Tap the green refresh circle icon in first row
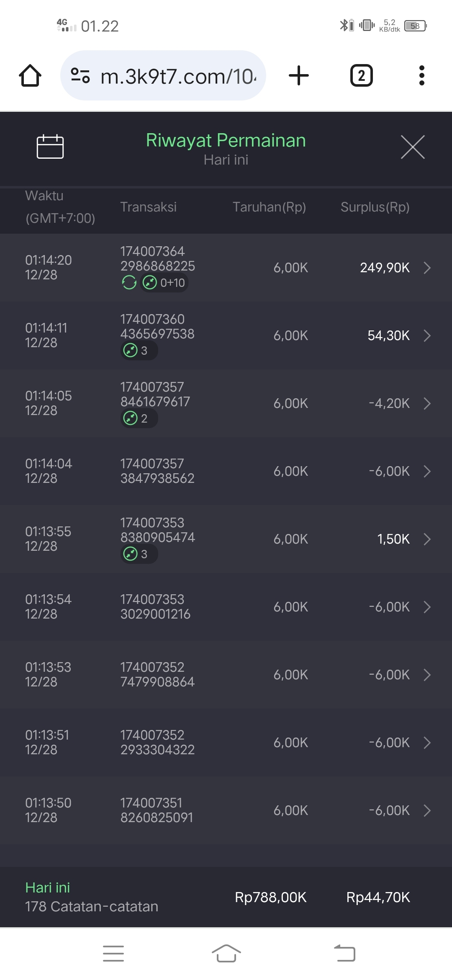Viewport: 452px width, 980px height. [129, 283]
